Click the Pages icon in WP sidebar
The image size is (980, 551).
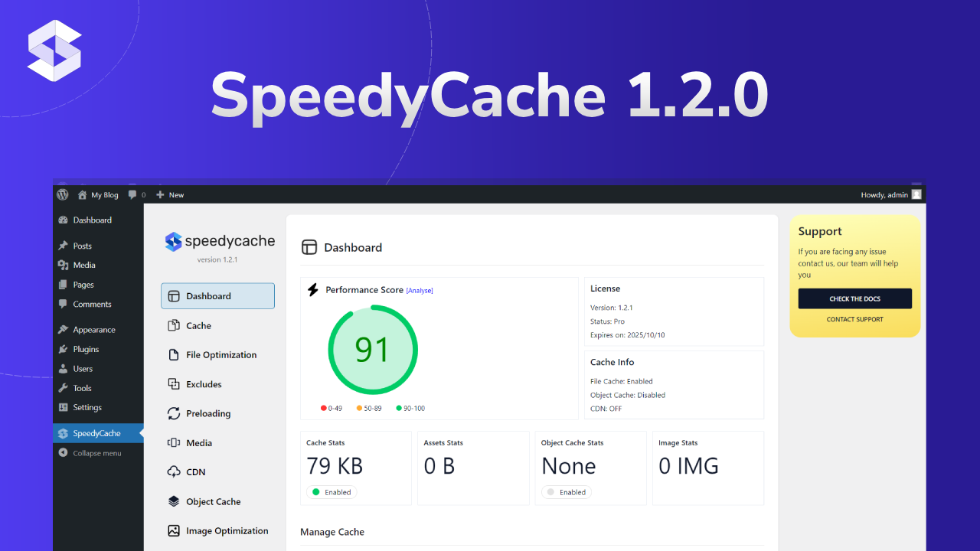tap(63, 285)
